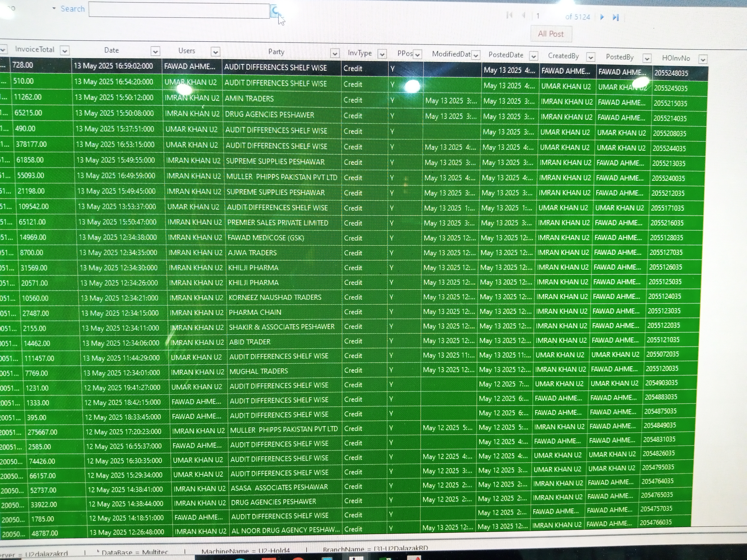
Task: Open the dropdown left of Search
Action: pyautogui.click(x=54, y=8)
